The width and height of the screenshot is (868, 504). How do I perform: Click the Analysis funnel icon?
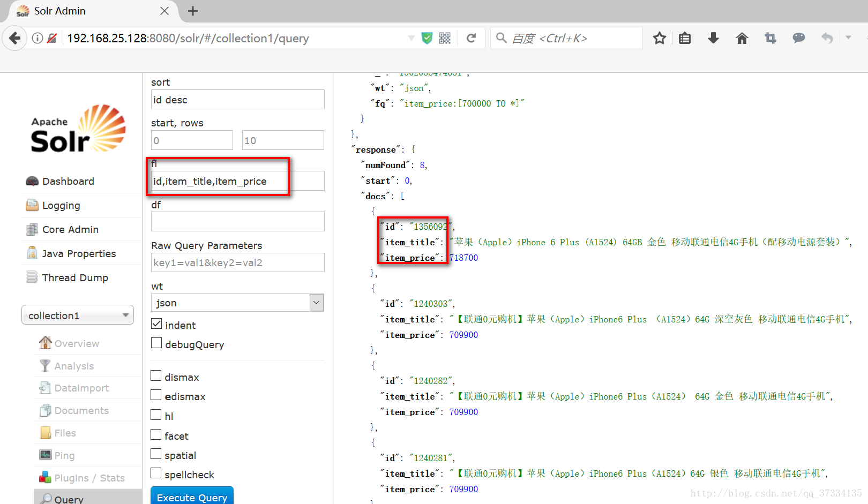coord(45,365)
